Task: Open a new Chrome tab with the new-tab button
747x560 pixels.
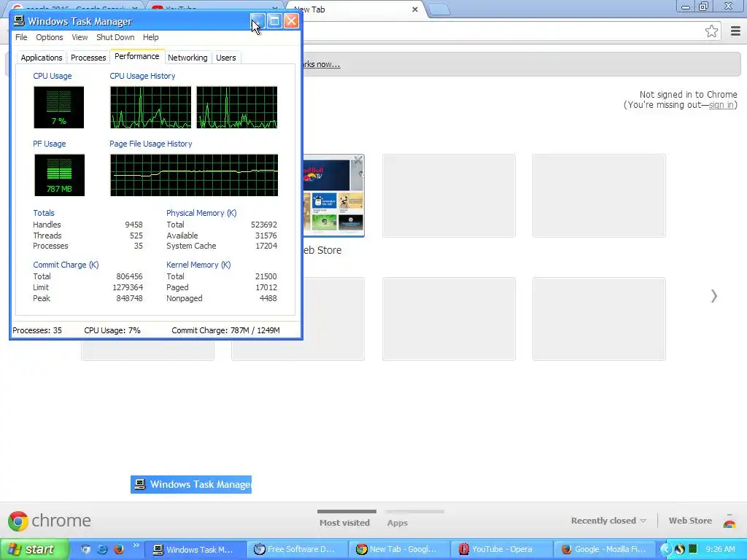Action: tap(438, 9)
